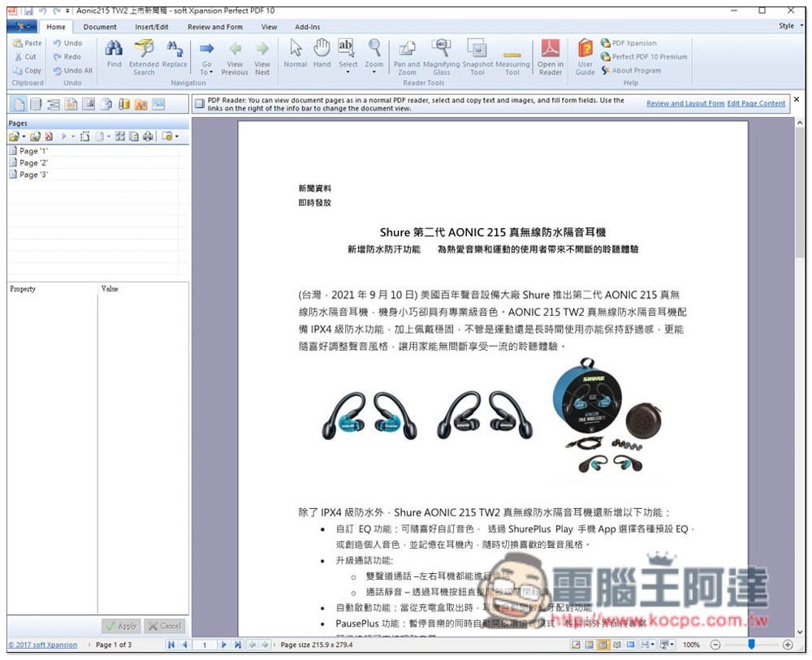Select Page '3' in Pages list
The image size is (812, 660).
[x=97, y=175]
